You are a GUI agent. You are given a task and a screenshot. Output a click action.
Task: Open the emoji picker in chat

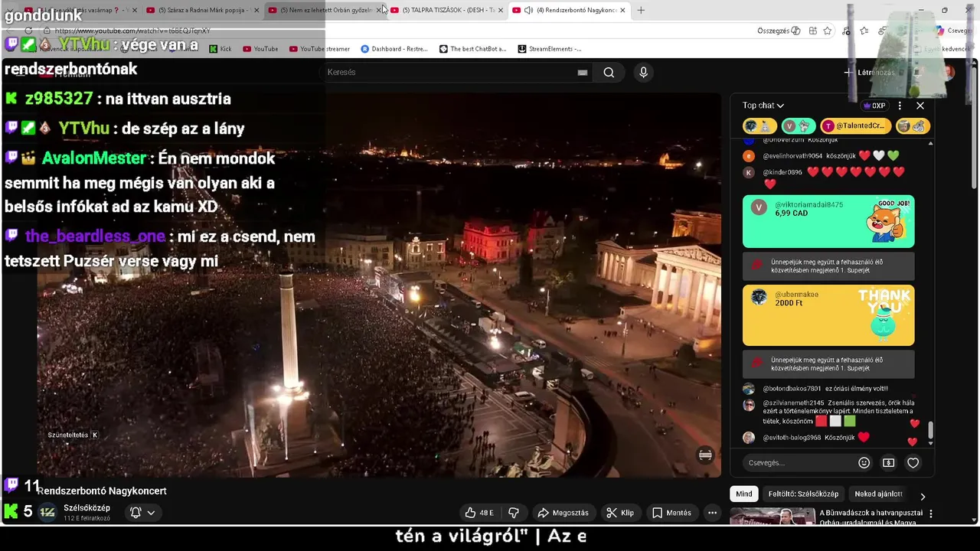pos(864,462)
